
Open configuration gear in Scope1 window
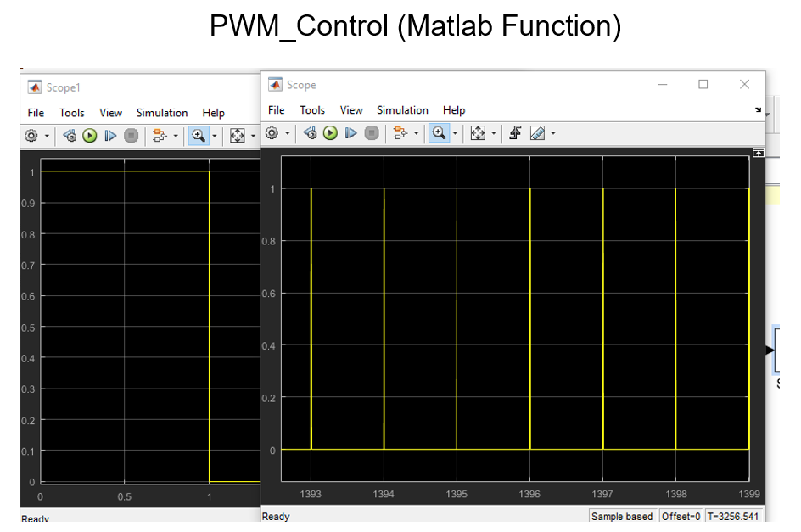[x=31, y=136]
